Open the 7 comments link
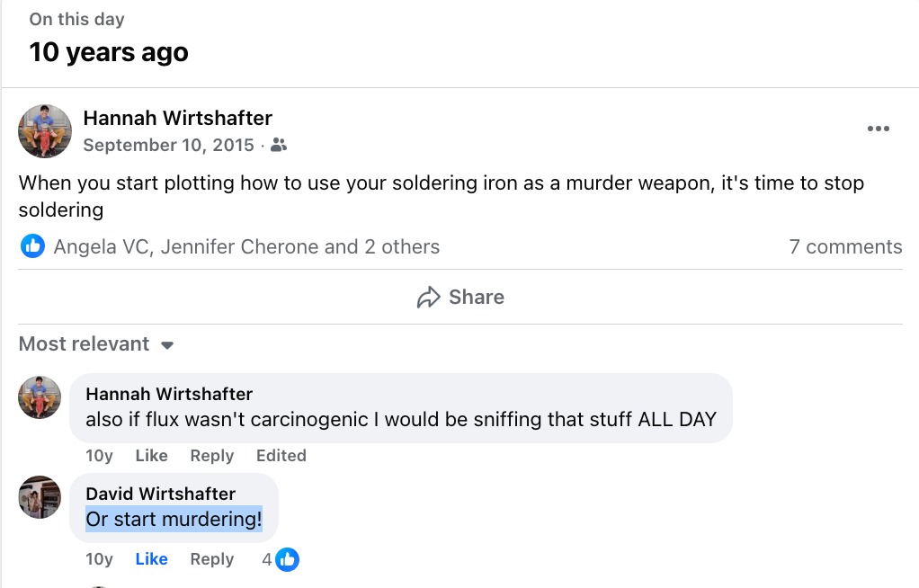The image size is (919, 588). (x=845, y=247)
